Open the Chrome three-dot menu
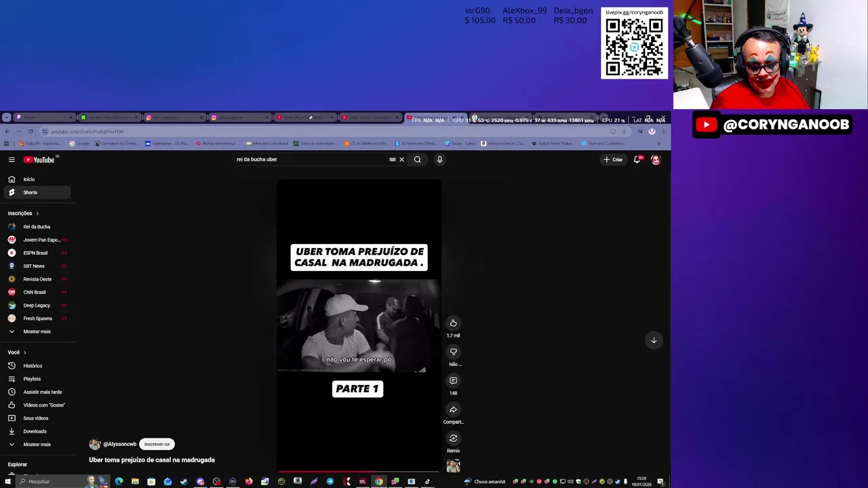This screenshot has height=488, width=868. tap(663, 131)
